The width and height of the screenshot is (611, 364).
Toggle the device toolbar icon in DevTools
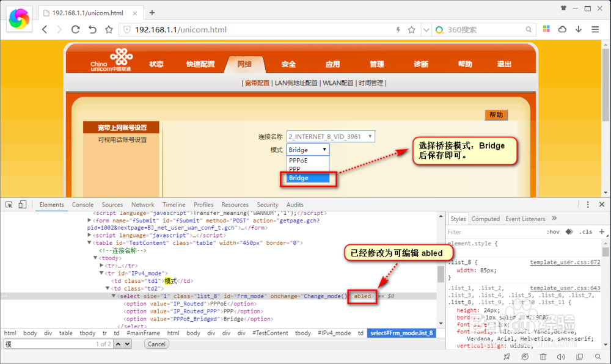[22, 205]
